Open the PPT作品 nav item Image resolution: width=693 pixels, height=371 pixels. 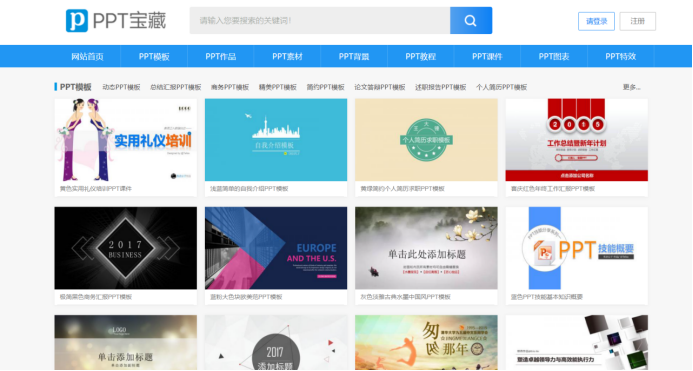coord(221,57)
